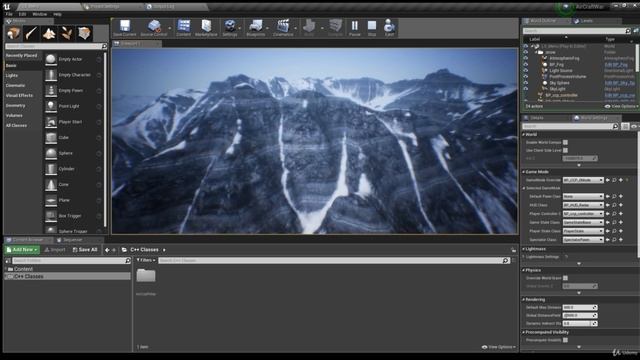640x360 pixels.
Task: Click the Import button
Action: pos(55,250)
